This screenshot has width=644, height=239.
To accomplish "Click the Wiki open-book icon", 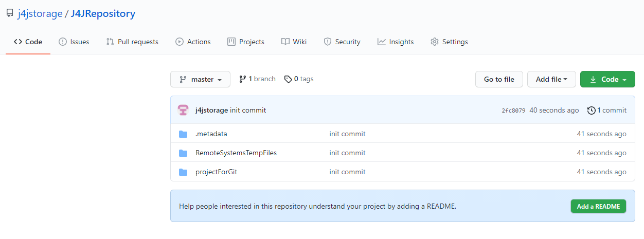I will tap(285, 42).
